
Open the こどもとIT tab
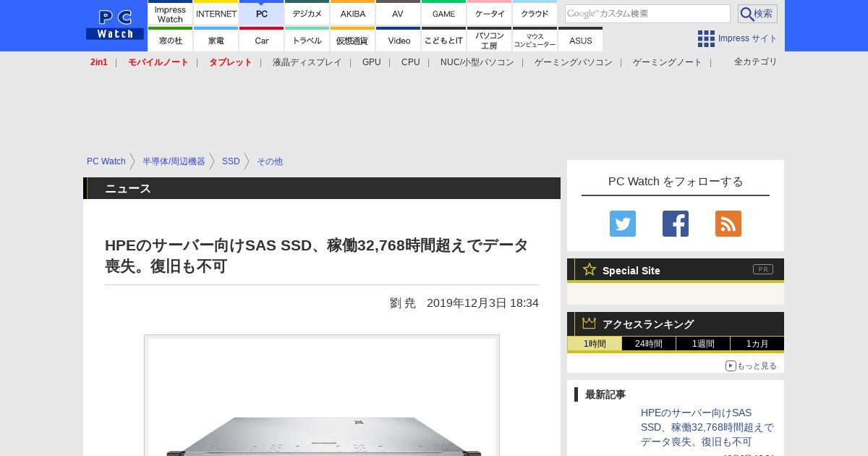pos(443,39)
